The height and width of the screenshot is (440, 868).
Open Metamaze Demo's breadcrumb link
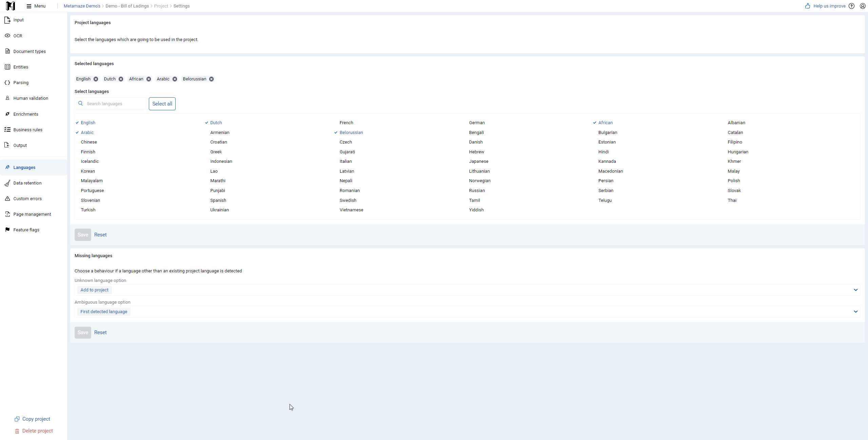click(82, 6)
